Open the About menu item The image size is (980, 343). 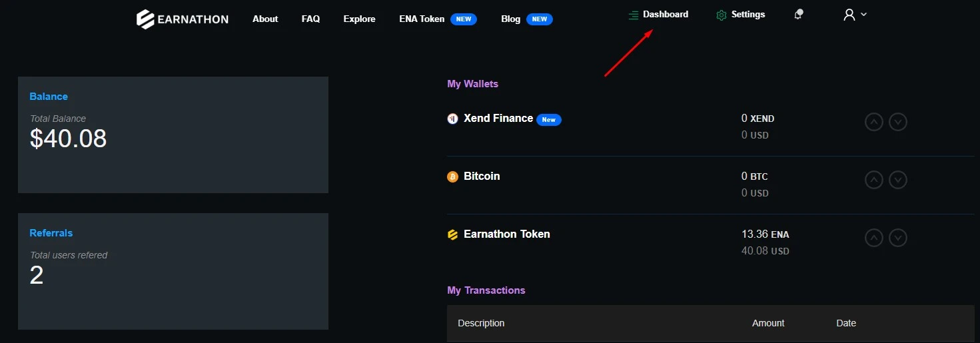coord(265,19)
